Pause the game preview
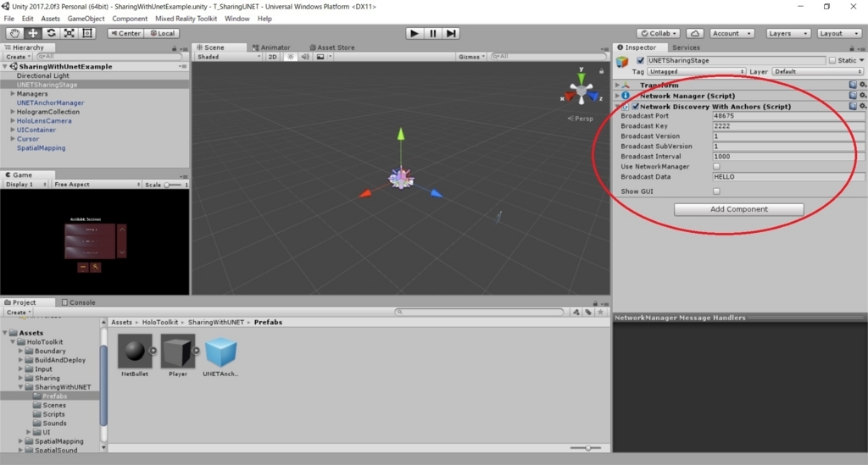868x465 pixels. (x=433, y=33)
